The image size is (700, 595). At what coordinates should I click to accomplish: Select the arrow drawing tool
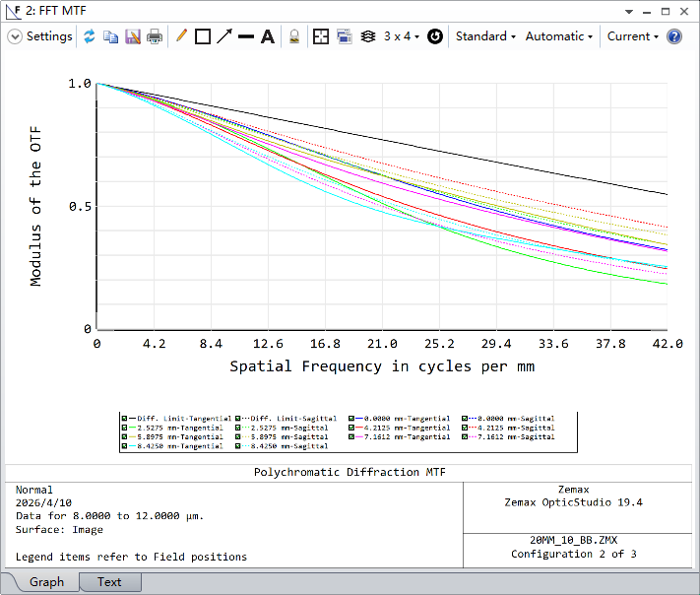(x=224, y=36)
